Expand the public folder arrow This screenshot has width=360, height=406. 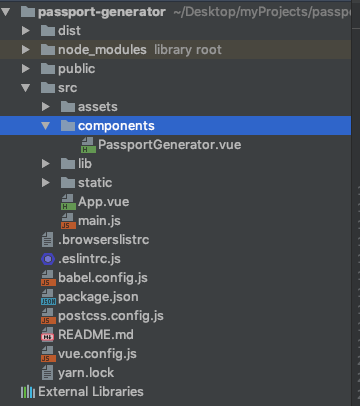coord(26,69)
